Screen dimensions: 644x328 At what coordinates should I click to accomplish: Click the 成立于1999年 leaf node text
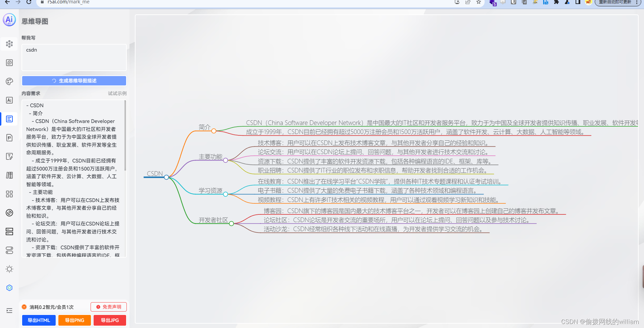click(x=416, y=132)
